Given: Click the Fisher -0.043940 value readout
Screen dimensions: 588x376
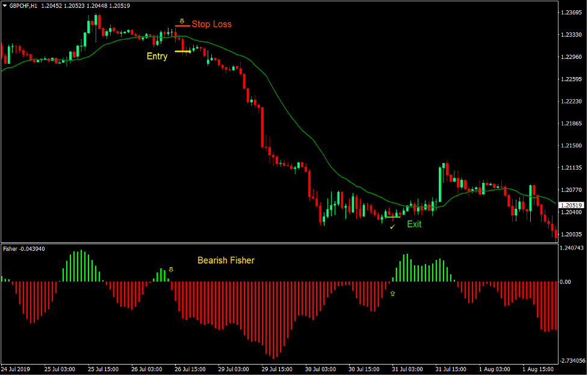Looking at the screenshot, I should 24,247.
